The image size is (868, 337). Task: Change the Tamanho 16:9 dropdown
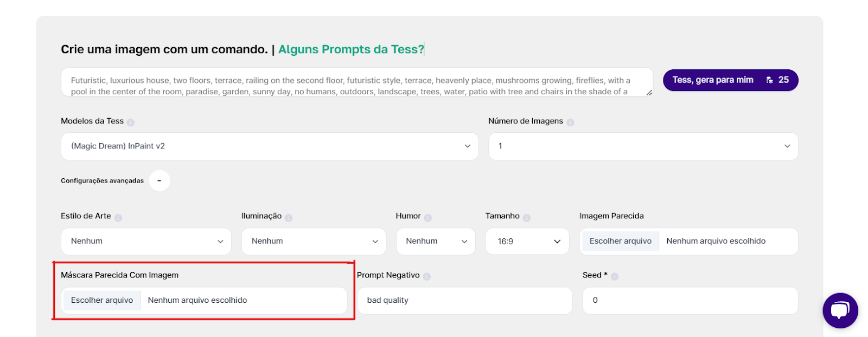527,241
